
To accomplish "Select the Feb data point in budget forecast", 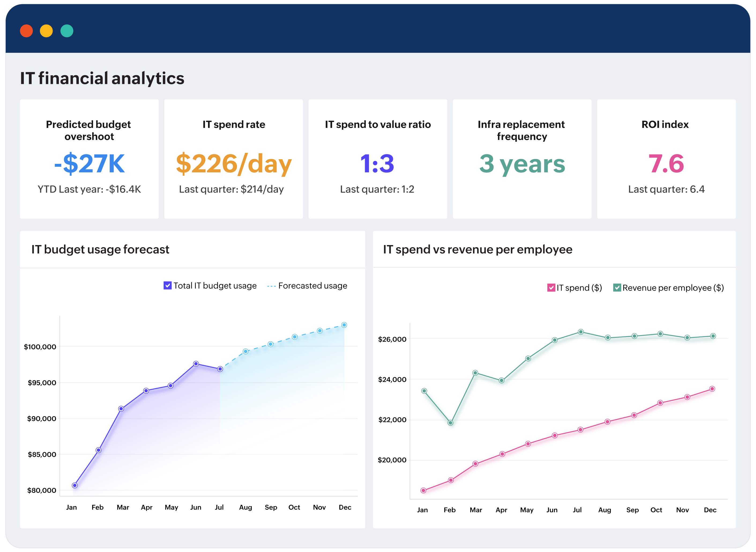I will point(99,450).
